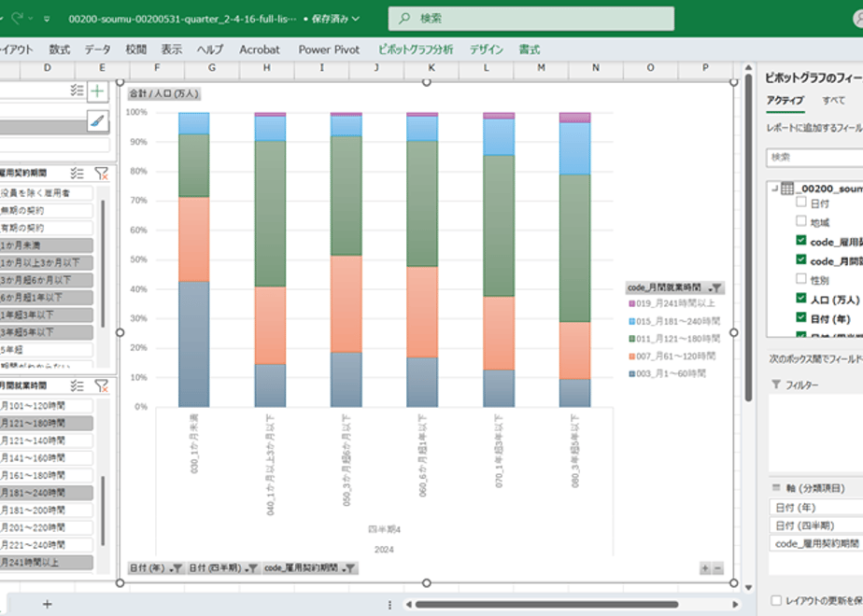Screen dimensions: 863x616
Task: Click the expand field buttons plus on chart
Action: click(x=705, y=568)
